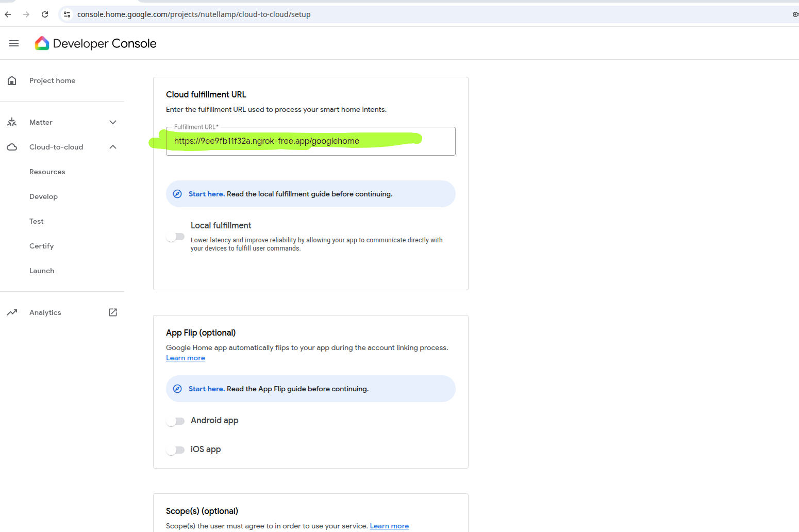Select the Certify sidebar item
799x532 pixels.
(42, 246)
